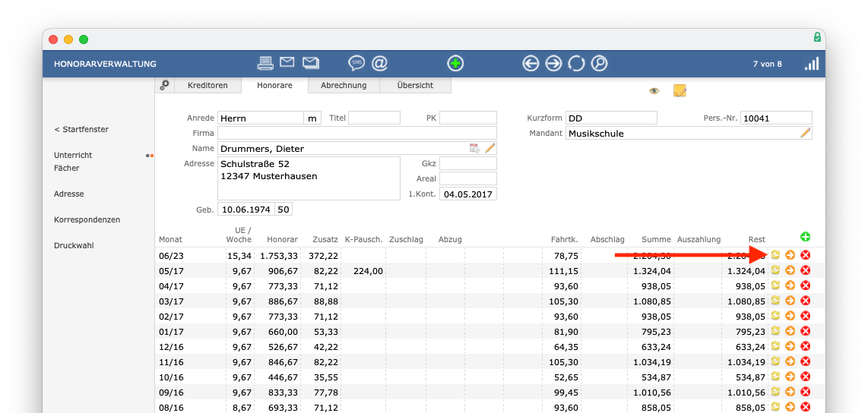The height and width of the screenshot is (413, 868).
Task: Open orange arrow for row 06/23
Action: [790, 254]
